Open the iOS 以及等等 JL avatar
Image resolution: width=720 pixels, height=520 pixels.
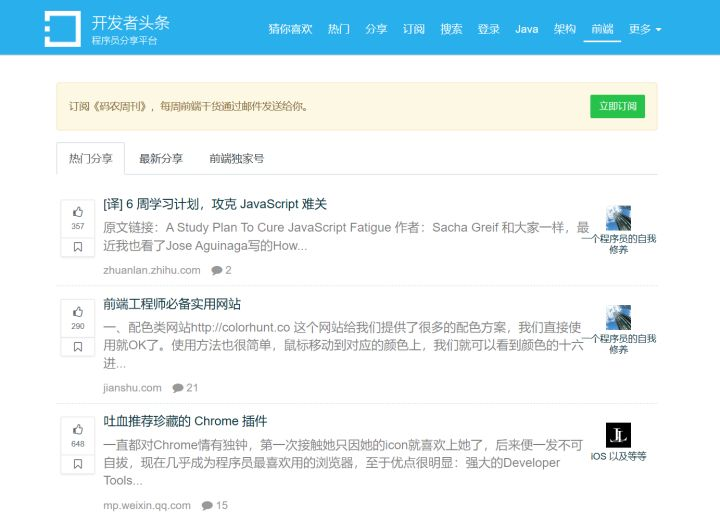[618, 435]
